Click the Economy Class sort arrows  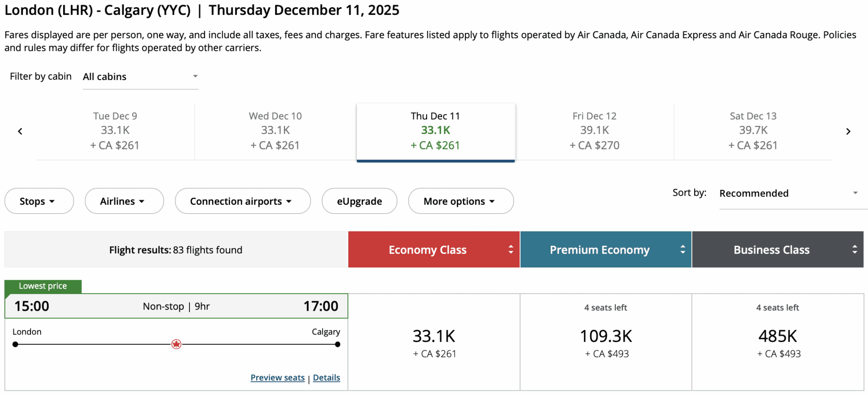[510, 250]
